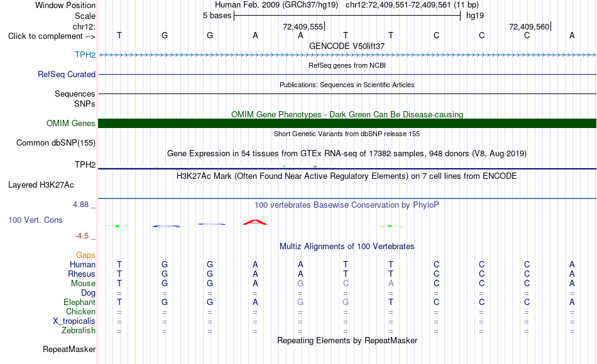
Task: Click the -4.5 PhyloP lower scale value
Action: [82, 236]
